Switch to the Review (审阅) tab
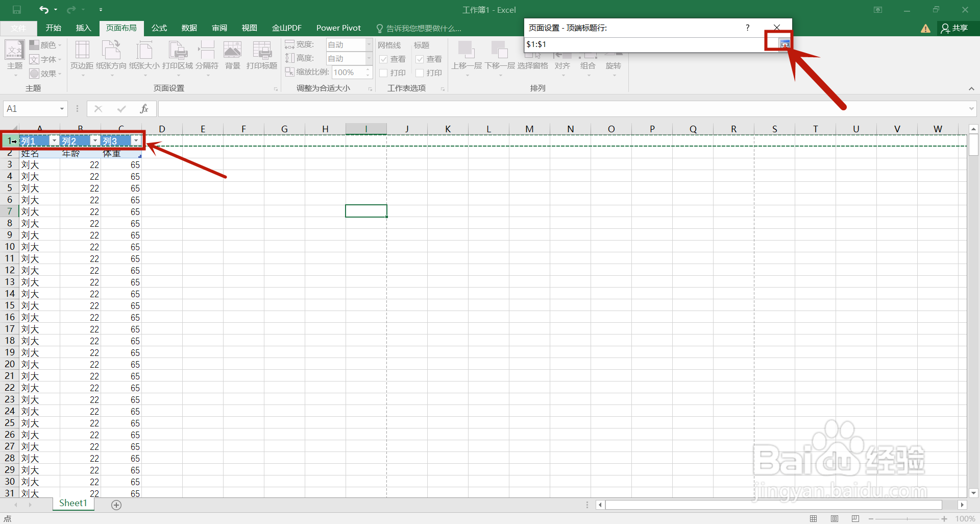980x524 pixels. point(219,28)
